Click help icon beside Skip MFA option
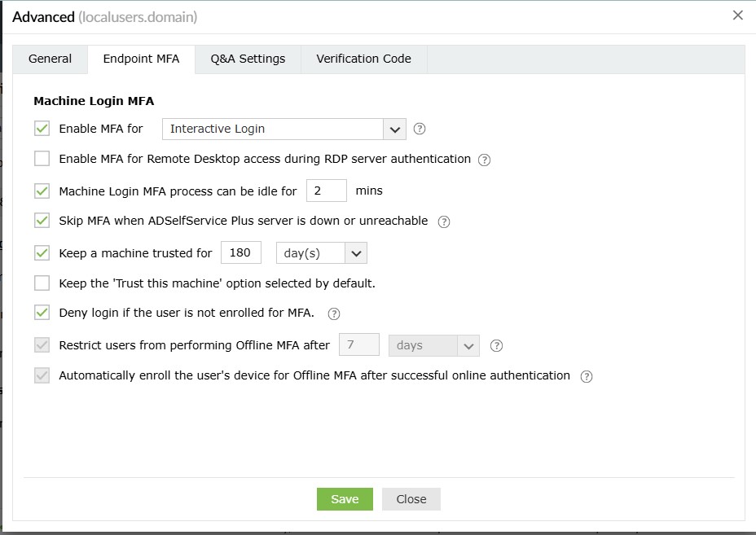Screen dimensions: 756x535 click(443, 221)
